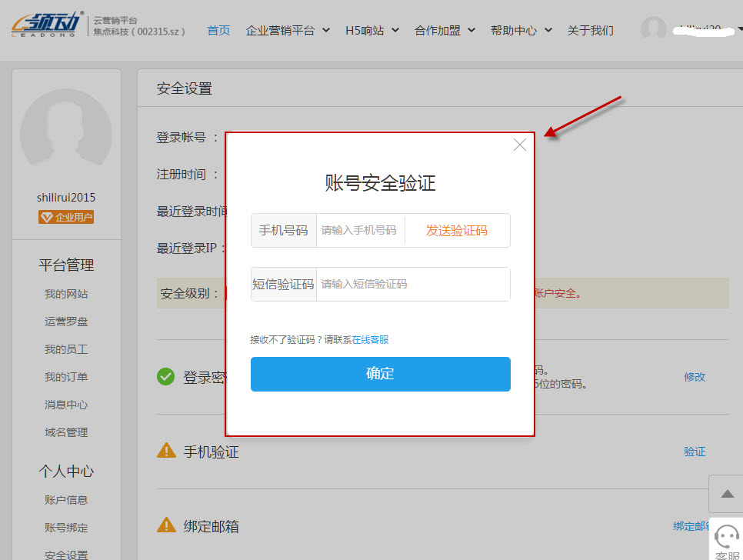Screen dimensions: 743x560
Task: Select 首页 in the top navigation
Action: pyautogui.click(x=218, y=29)
